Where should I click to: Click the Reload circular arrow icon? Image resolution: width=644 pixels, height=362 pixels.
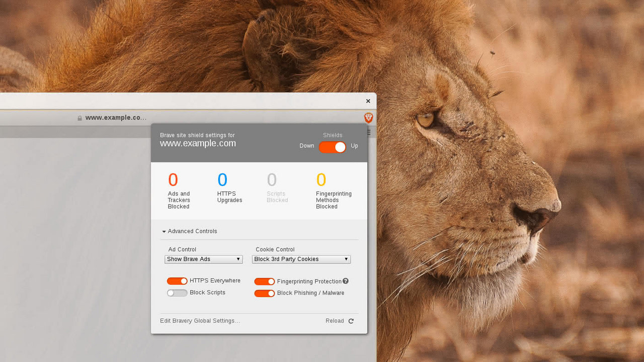point(351,321)
